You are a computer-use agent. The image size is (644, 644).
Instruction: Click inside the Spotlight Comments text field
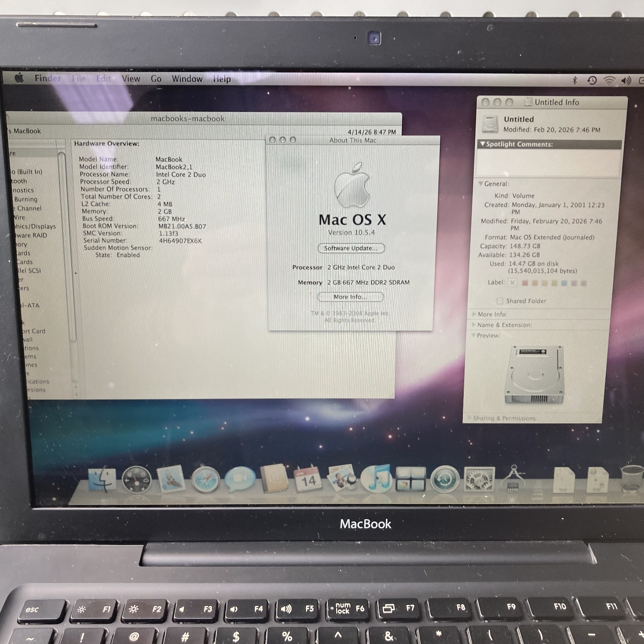click(549, 163)
